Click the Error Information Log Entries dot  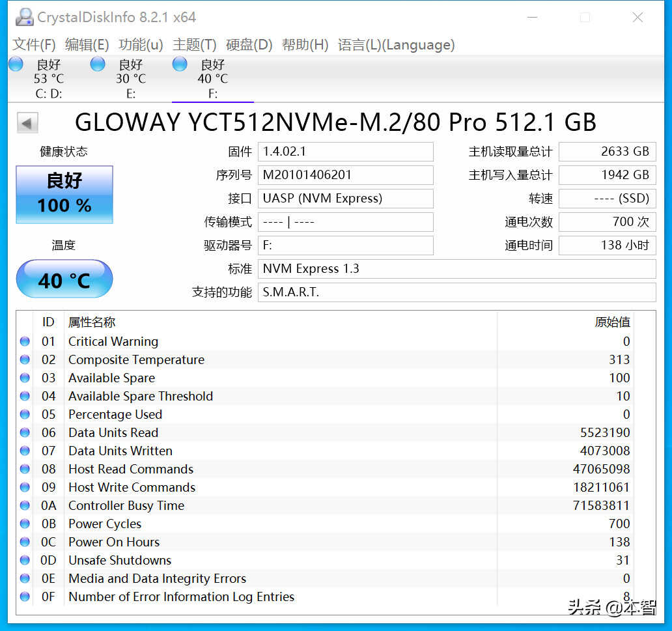25,596
